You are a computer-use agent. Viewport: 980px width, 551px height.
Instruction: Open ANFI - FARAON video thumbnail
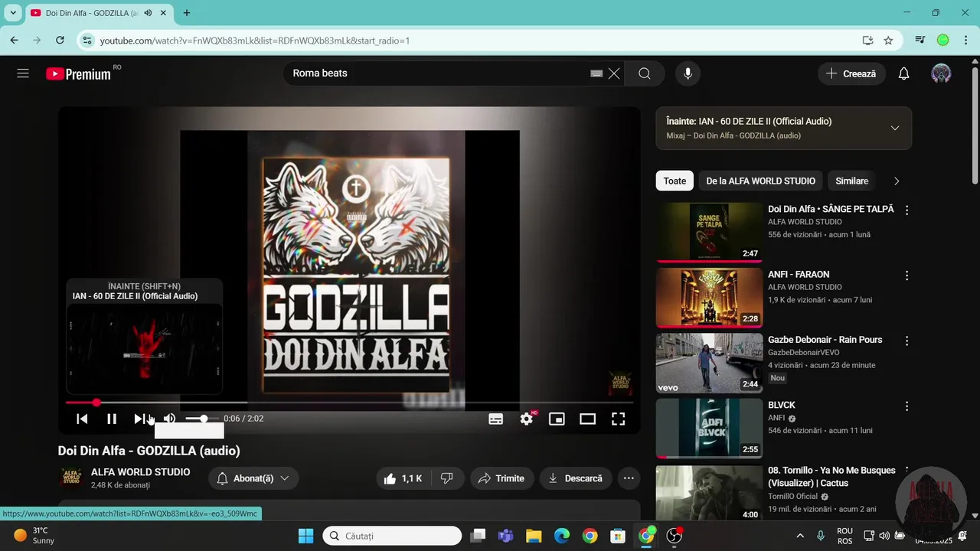(709, 297)
